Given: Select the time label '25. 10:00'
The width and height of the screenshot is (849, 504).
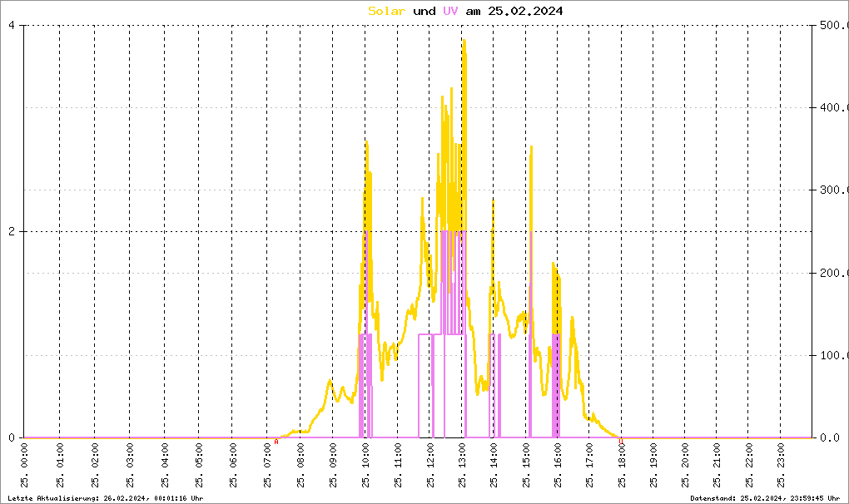Looking at the screenshot, I should [365, 466].
